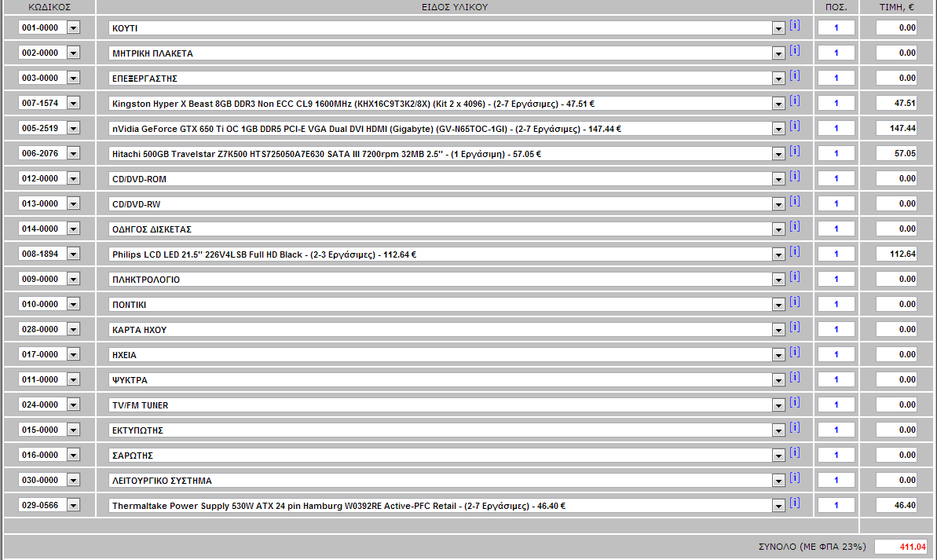Screen dimensions: 937x560
Task: Open the ΛΕΙΤΟΥΡΓΙΚΟ ΣΥΣΤΗΜΑ item dropdown arrow
Action: coord(778,481)
